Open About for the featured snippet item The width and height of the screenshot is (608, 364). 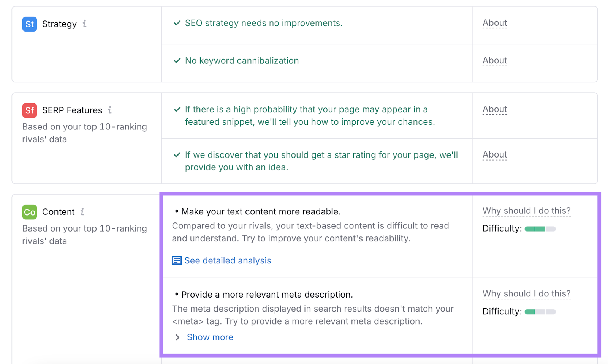click(x=494, y=109)
